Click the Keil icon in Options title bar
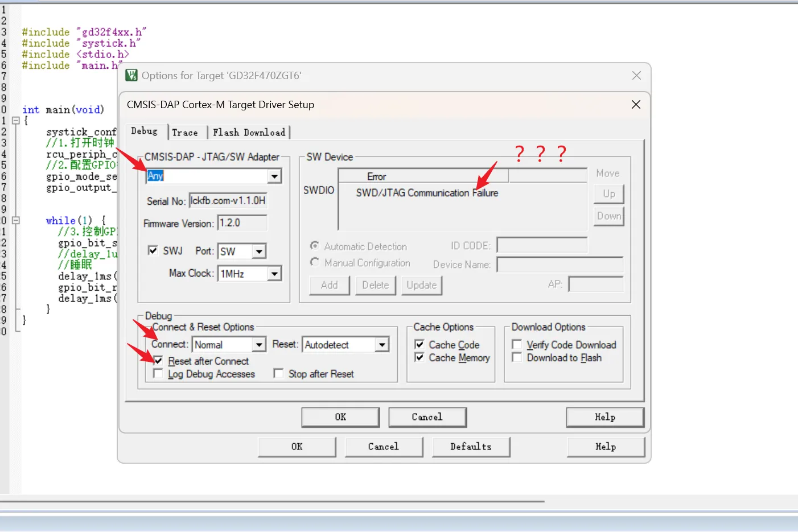The height and width of the screenshot is (532, 798). (131, 76)
